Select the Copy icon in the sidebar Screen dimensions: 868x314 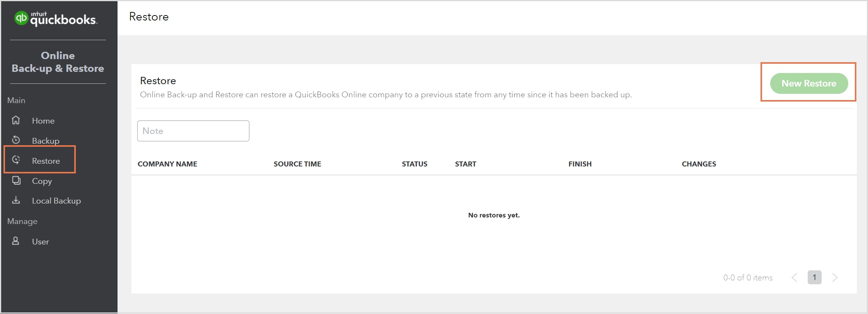[x=16, y=181]
